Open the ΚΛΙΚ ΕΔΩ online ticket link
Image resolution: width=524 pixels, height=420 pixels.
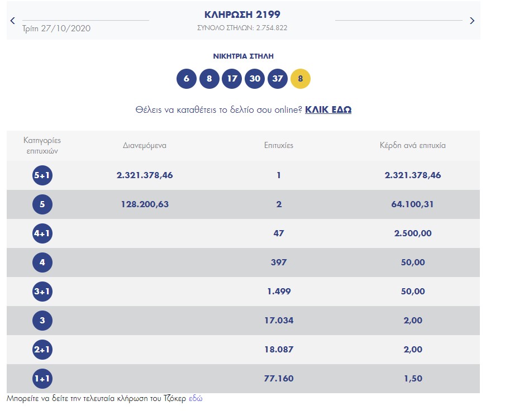328,110
